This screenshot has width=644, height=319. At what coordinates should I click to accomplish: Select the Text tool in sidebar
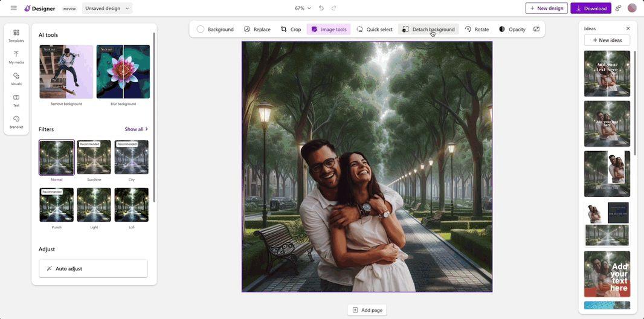[x=16, y=100]
